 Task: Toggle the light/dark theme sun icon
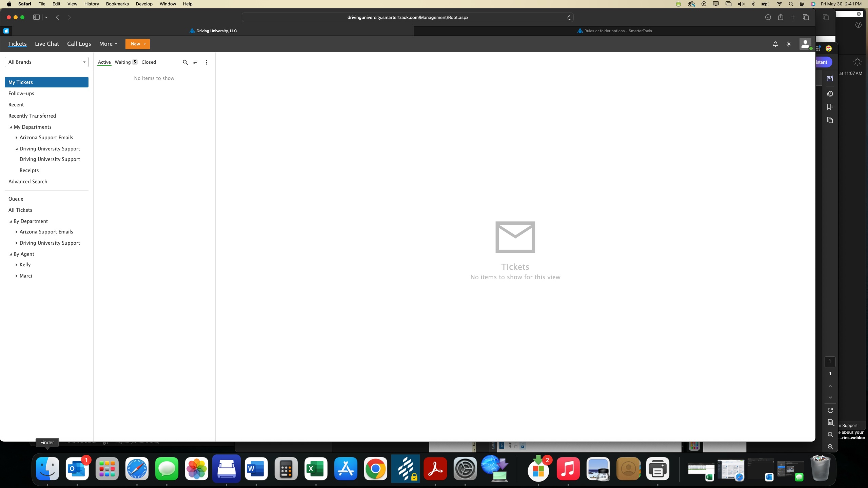[x=789, y=44]
